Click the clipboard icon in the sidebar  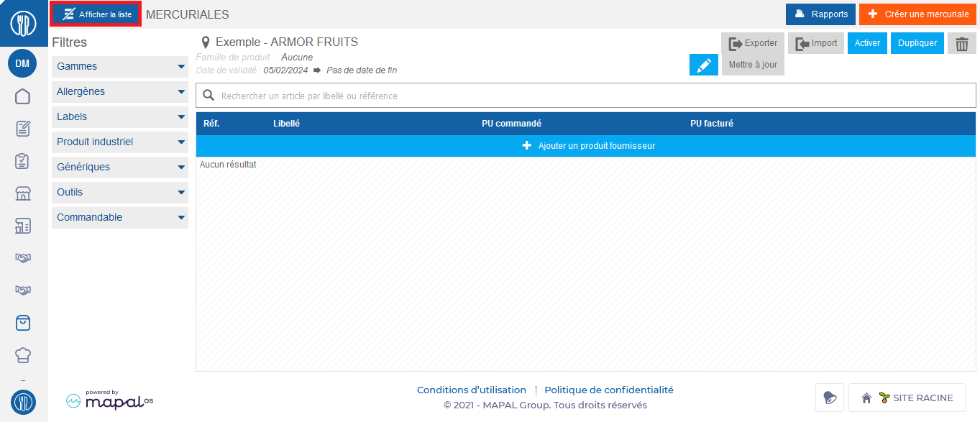point(22,161)
